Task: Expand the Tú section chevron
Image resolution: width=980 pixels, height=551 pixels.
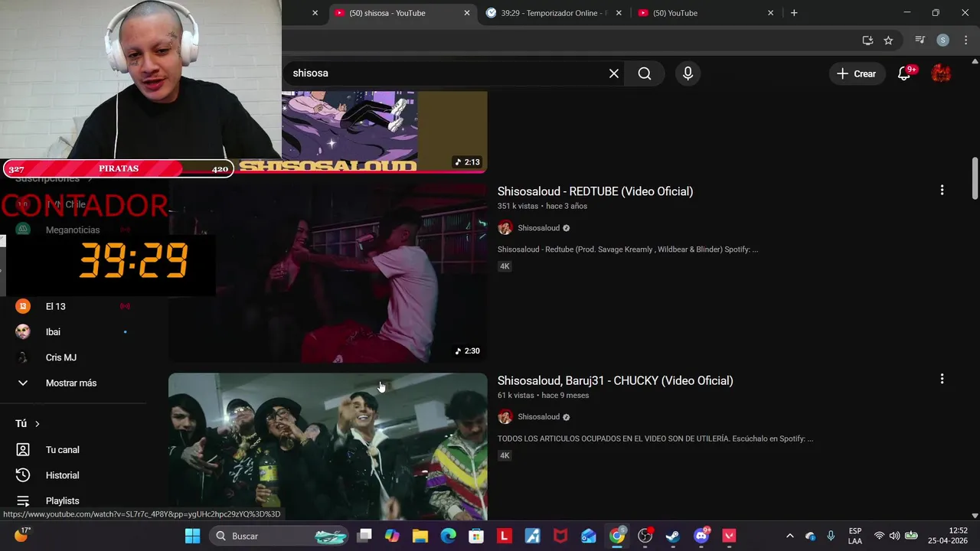Action: pyautogui.click(x=37, y=423)
